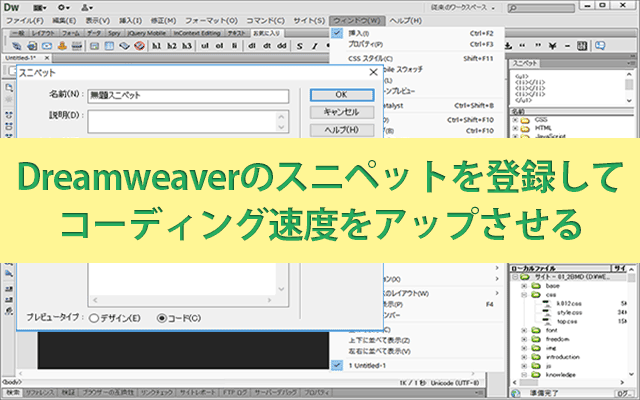Select top.css in Files panel

point(567,322)
